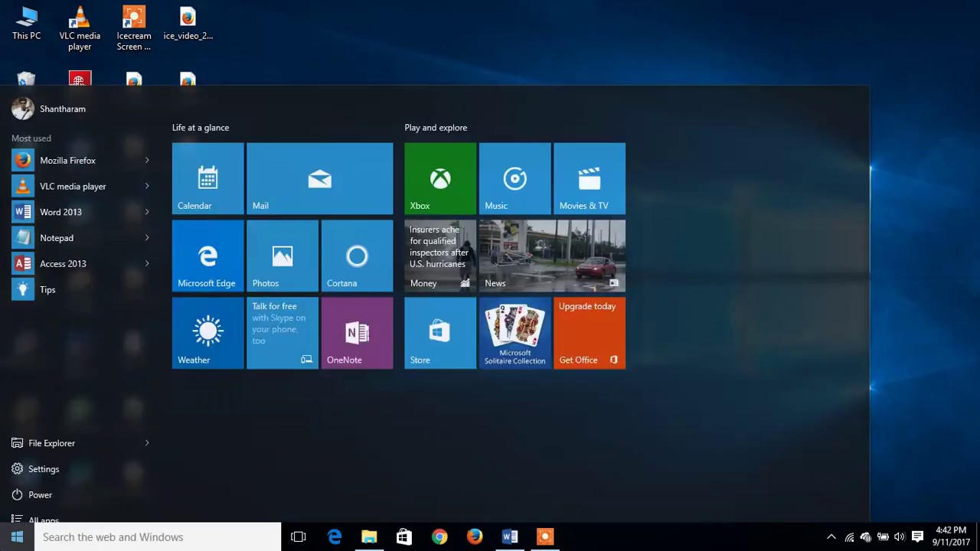Open the Skype 'Talk for free' tile
980x551 pixels.
tap(283, 334)
